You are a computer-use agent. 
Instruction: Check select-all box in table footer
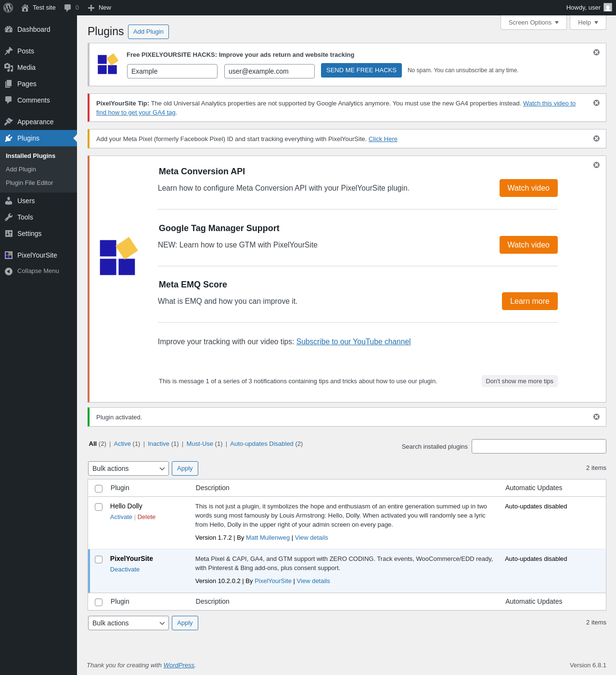(x=99, y=602)
